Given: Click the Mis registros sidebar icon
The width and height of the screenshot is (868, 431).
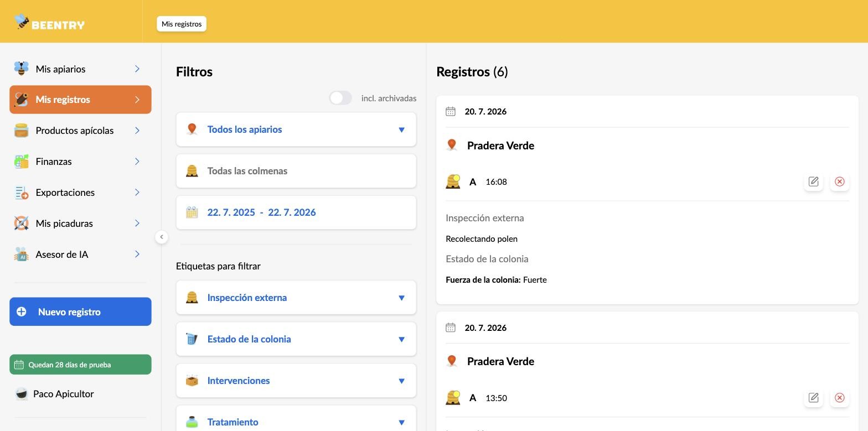Looking at the screenshot, I should click(21, 100).
